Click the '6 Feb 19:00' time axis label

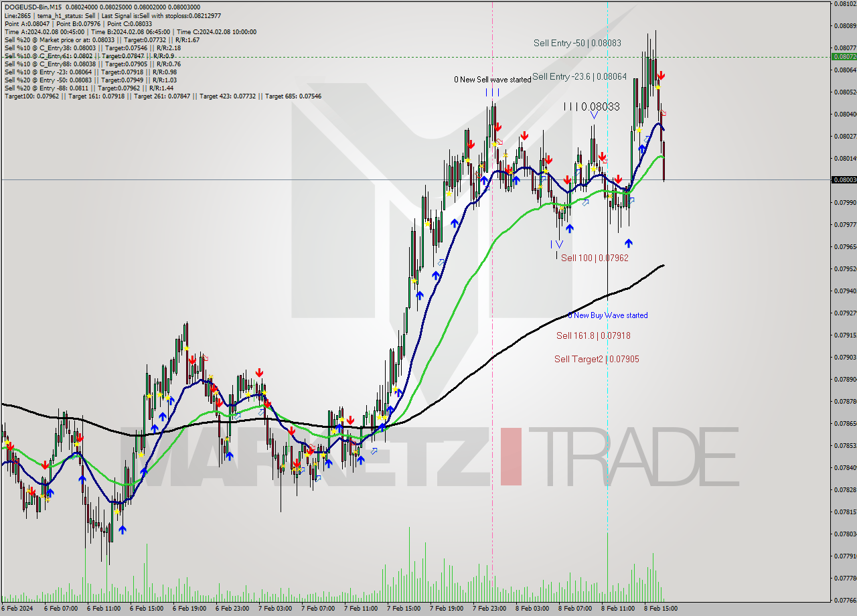click(189, 609)
